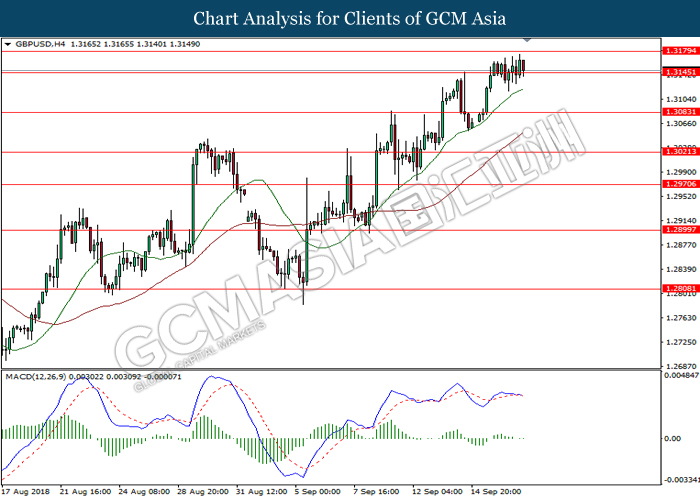Click the 1.31451 price label

tap(680, 72)
